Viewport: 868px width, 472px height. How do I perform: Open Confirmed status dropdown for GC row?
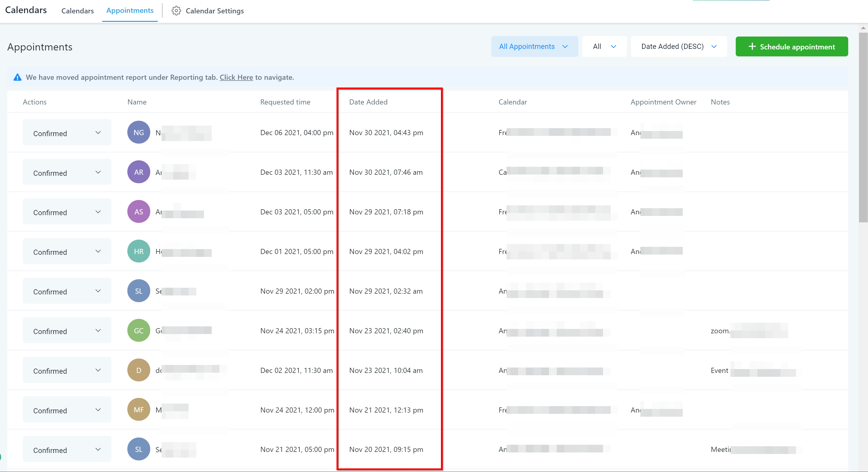pyautogui.click(x=67, y=331)
